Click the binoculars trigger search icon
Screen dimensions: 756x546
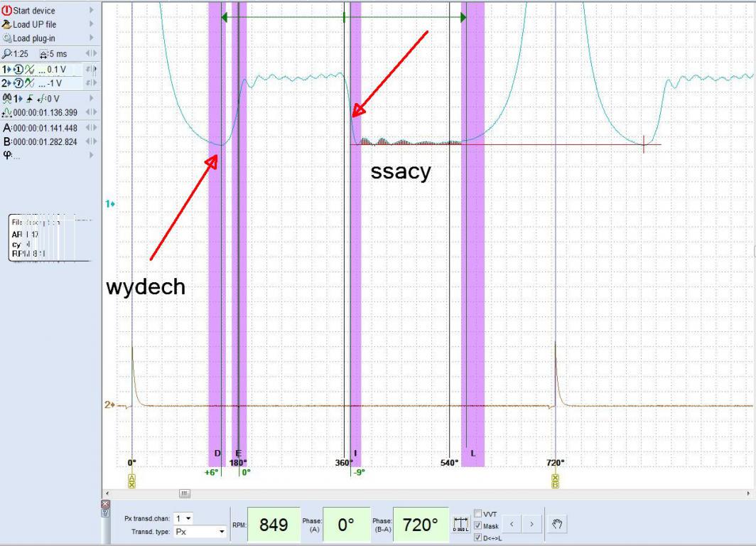pyautogui.click(x=7, y=98)
